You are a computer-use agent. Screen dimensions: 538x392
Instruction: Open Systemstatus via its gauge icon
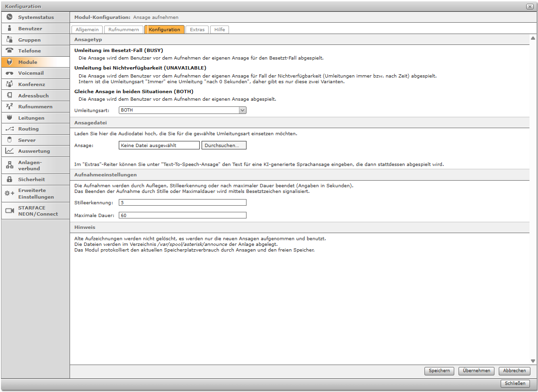click(9, 17)
